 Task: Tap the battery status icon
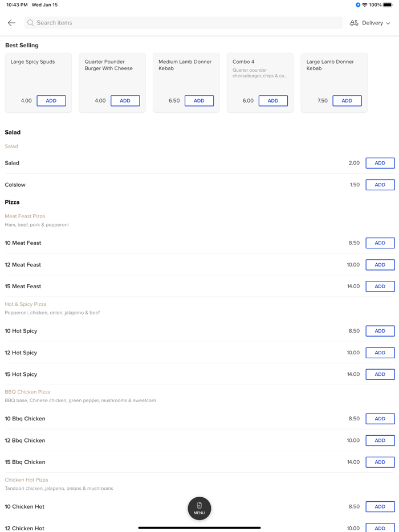[388, 5]
